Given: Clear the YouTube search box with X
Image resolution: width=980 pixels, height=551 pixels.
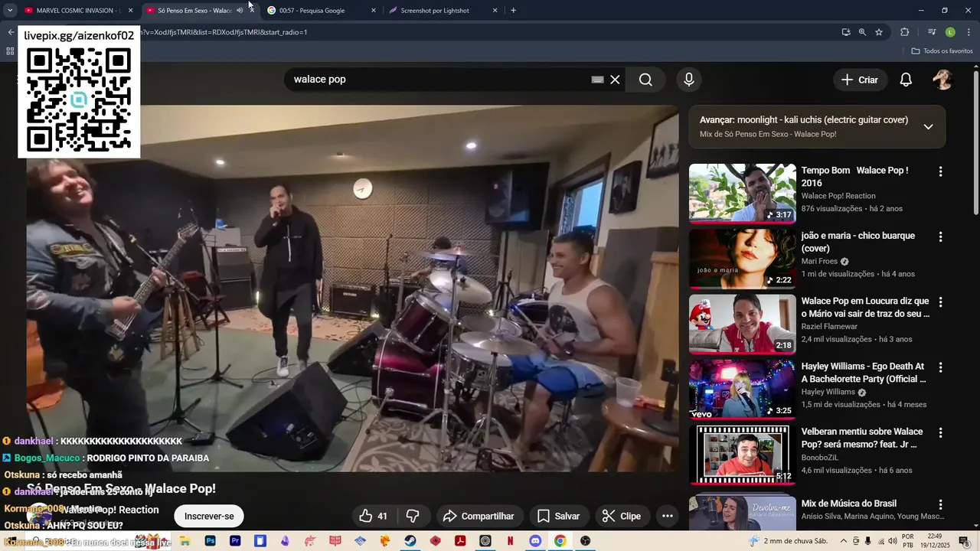Looking at the screenshot, I should (x=615, y=80).
